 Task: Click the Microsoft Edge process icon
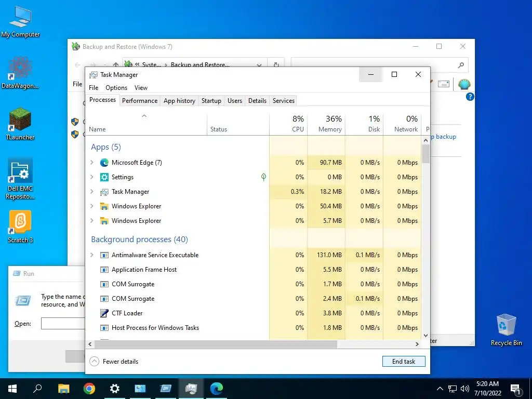coord(104,163)
